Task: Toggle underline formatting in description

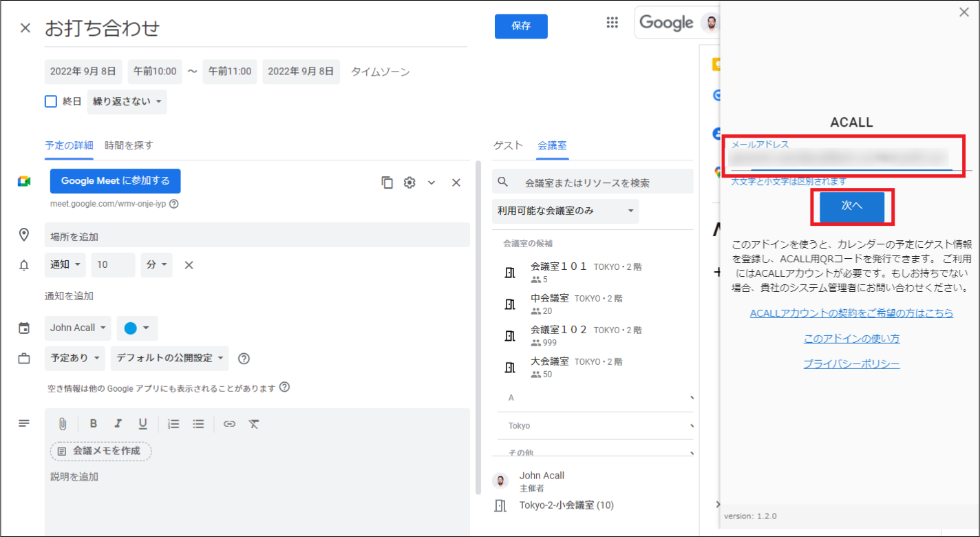Action: (x=142, y=424)
